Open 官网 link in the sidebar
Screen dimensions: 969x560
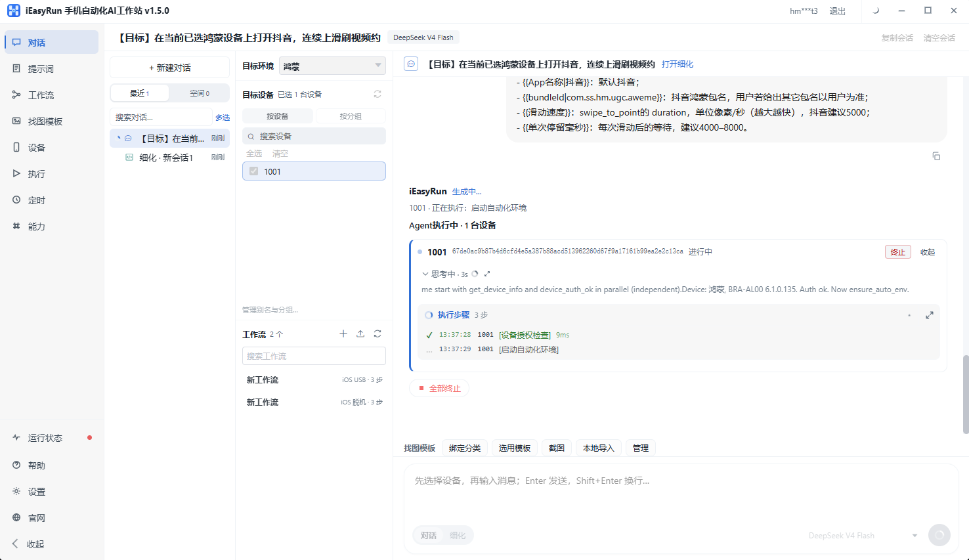point(51,518)
